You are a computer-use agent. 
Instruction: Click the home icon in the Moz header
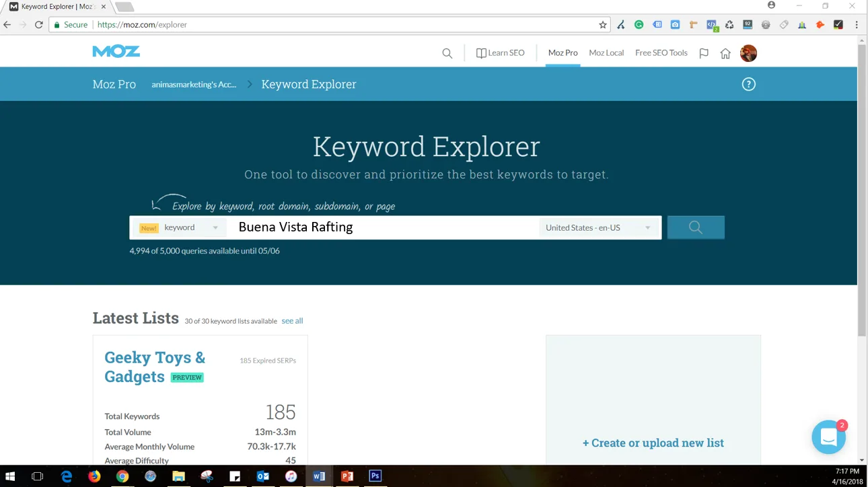[725, 52]
